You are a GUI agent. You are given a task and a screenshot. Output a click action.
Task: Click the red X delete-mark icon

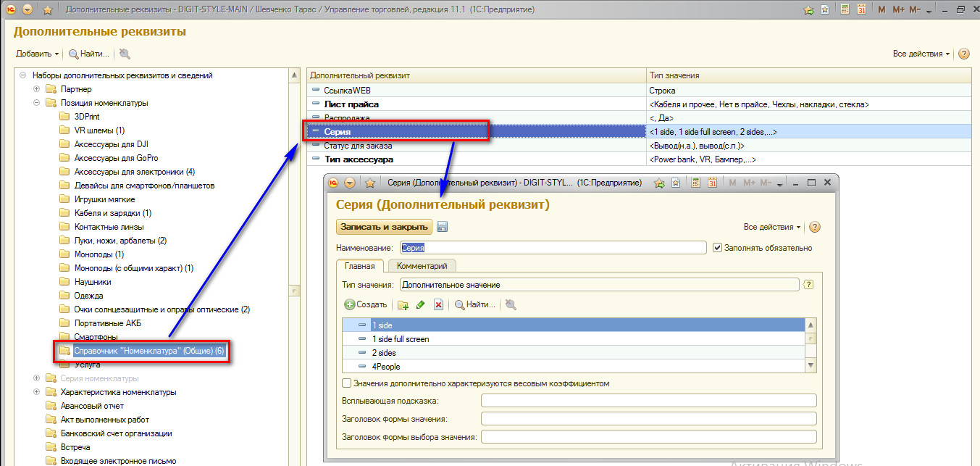coord(438,305)
